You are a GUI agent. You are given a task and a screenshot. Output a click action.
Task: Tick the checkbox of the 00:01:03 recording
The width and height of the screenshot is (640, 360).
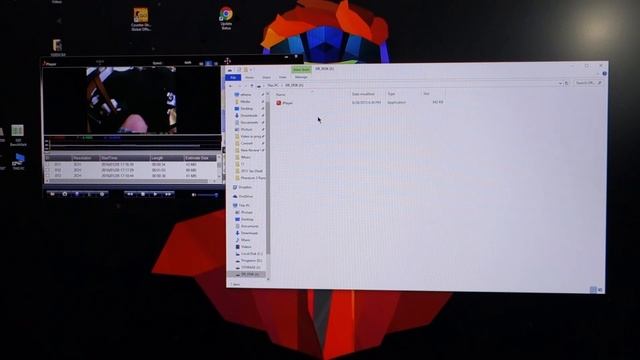click(48, 170)
